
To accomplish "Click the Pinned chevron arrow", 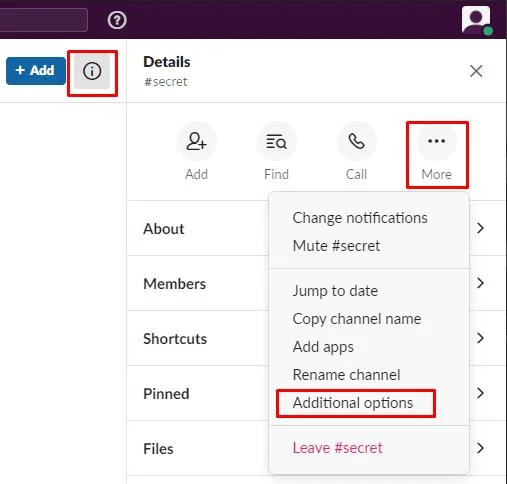I will click(x=480, y=393).
